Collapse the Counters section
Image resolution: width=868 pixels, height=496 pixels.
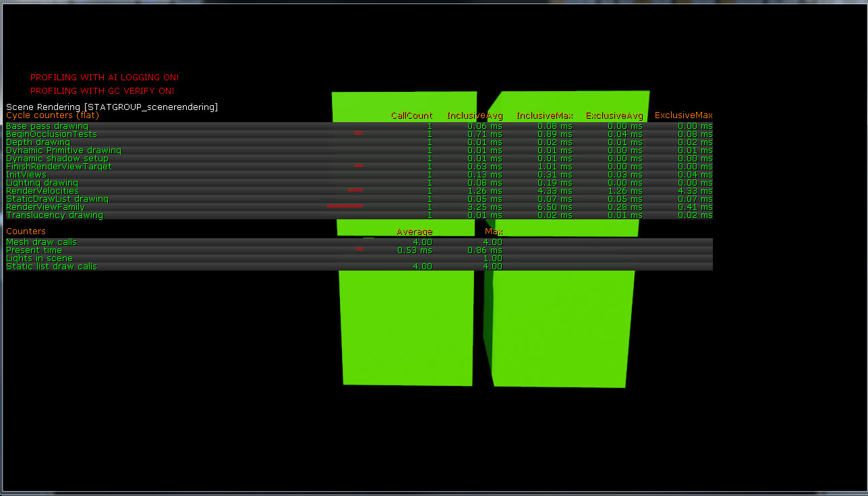tap(26, 231)
